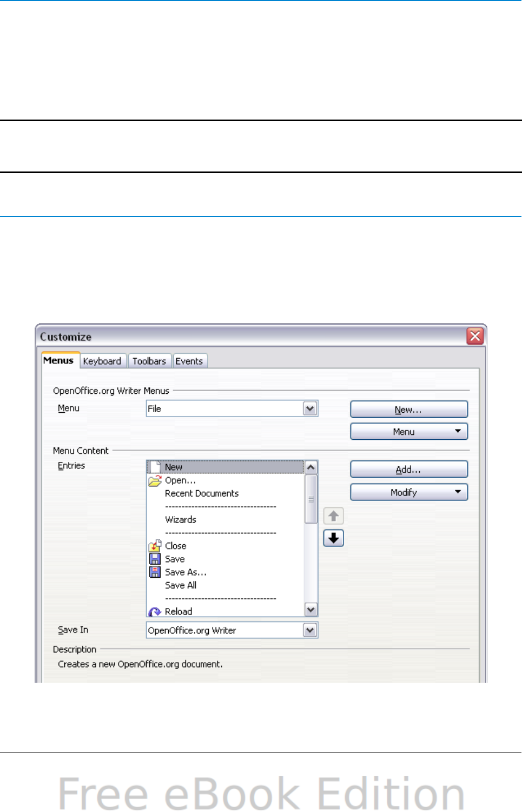
Task: Click the entries list scroll up arrow
Action: [311, 467]
